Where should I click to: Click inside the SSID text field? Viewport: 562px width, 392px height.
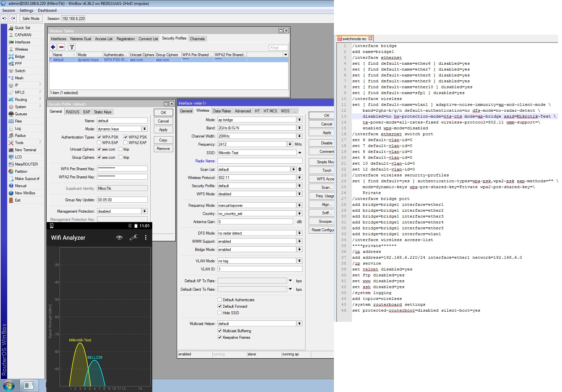257,153
